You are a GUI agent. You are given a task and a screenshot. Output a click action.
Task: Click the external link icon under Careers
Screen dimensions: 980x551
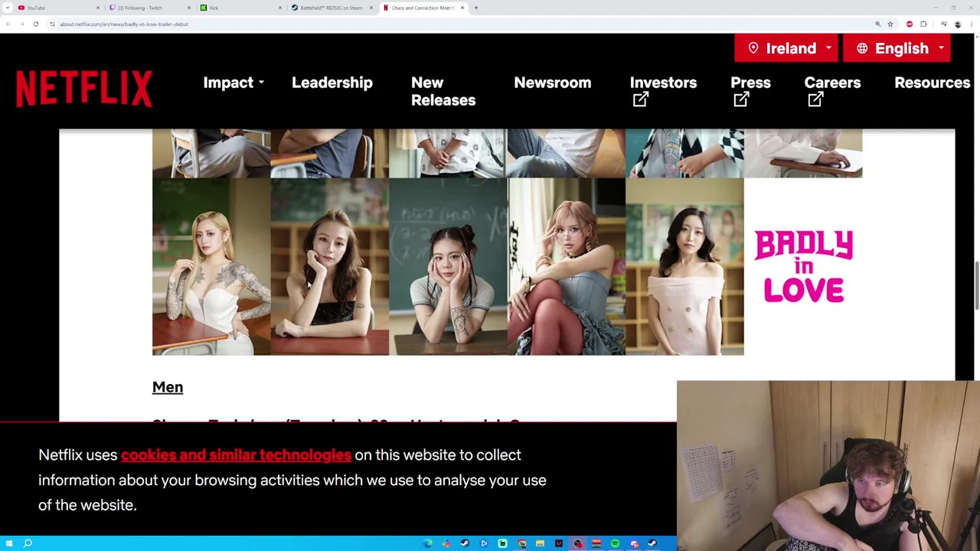(x=815, y=99)
